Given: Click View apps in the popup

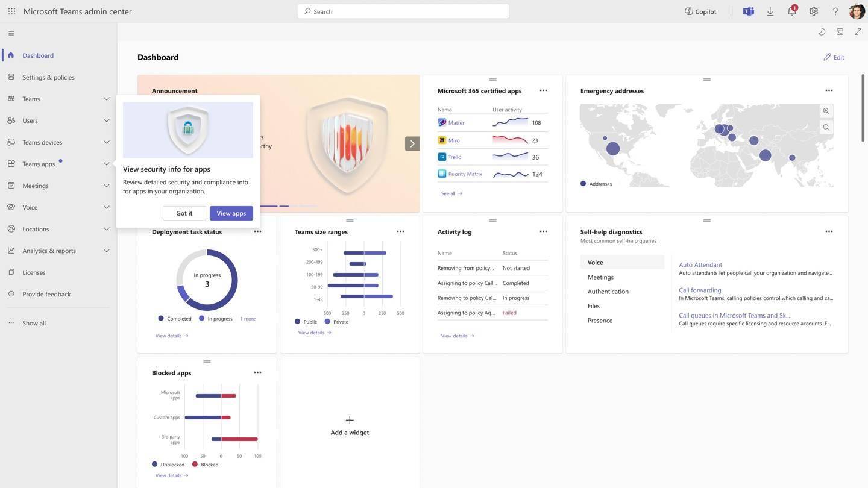Looking at the screenshot, I should pos(231,213).
